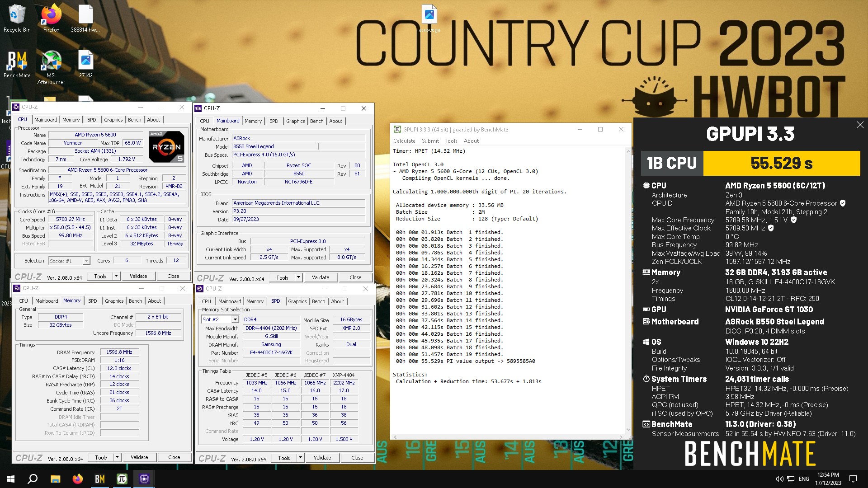
Task: Click the GPUPI horizontal scrollbar
Action: coord(509,437)
